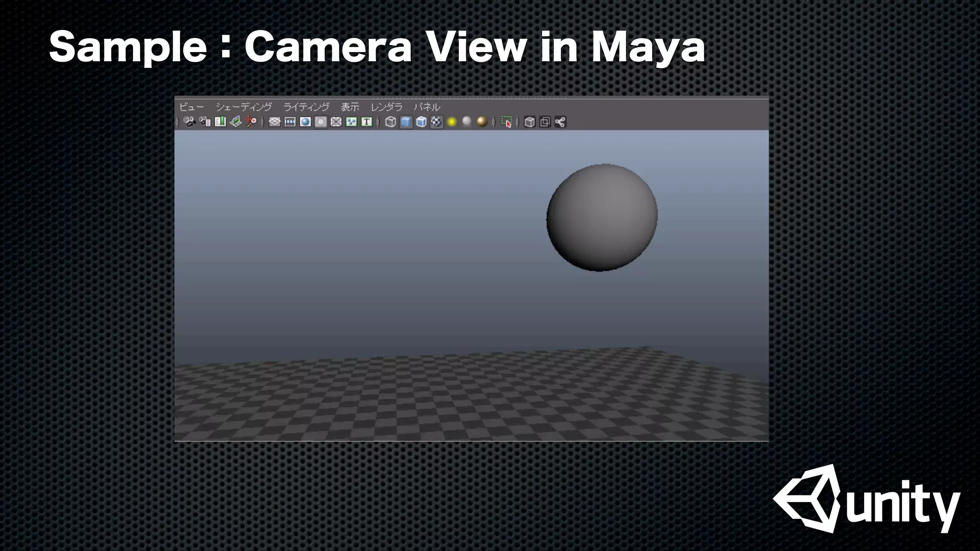This screenshot has width=980, height=551.
Task: Enable Use All Lights yellow bulb icon
Action: tap(452, 122)
